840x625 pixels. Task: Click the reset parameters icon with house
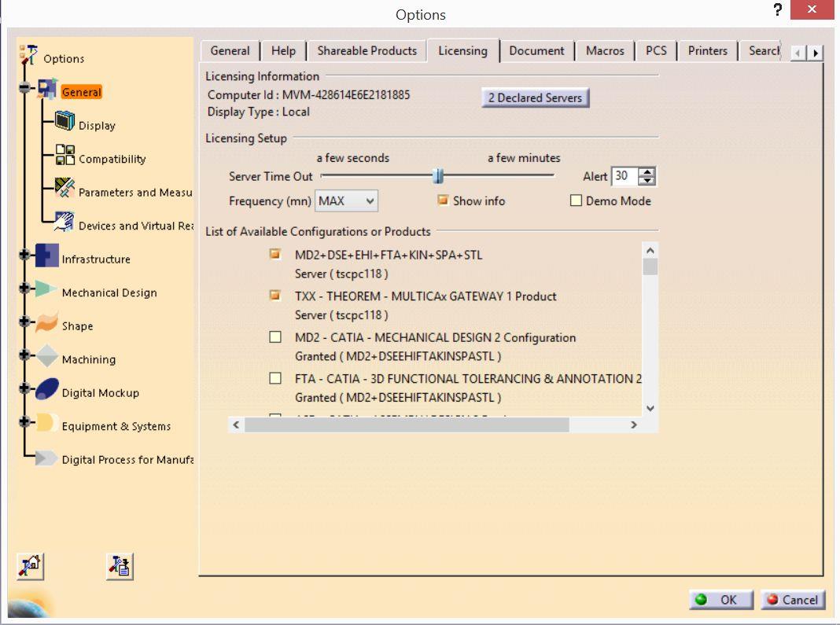point(30,566)
